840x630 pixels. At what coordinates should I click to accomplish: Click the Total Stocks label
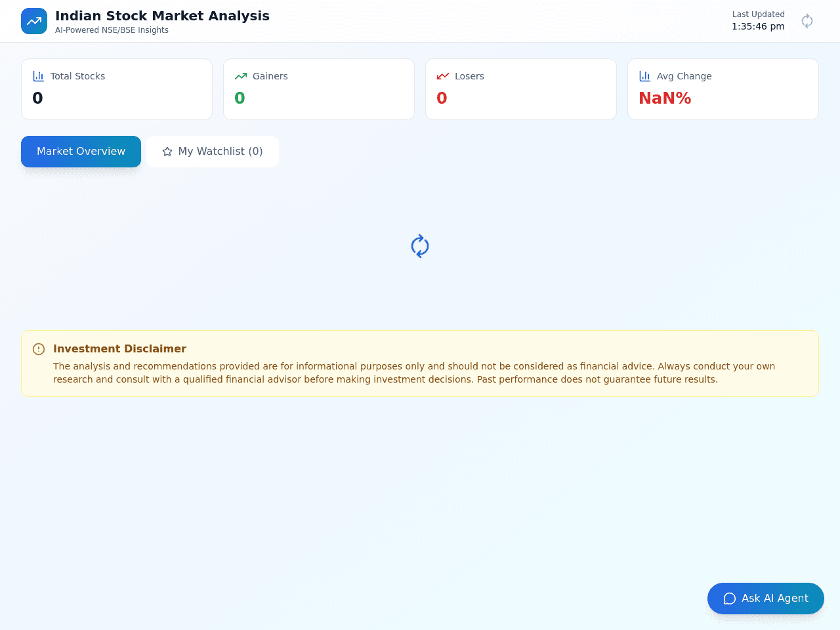pyautogui.click(x=77, y=76)
